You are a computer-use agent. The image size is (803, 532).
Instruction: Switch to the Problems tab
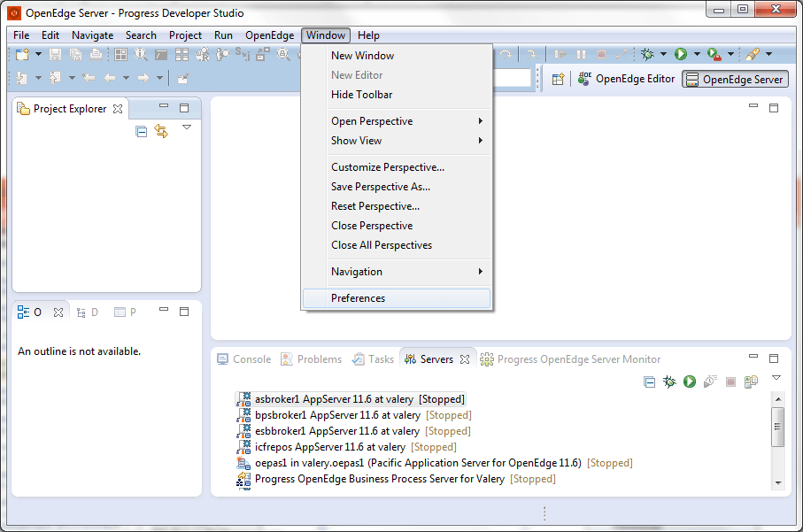click(x=311, y=359)
